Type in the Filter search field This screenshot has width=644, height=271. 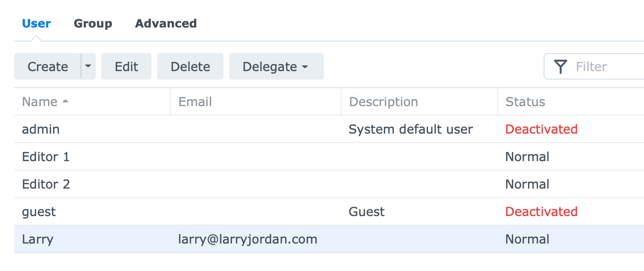pyautogui.click(x=606, y=67)
